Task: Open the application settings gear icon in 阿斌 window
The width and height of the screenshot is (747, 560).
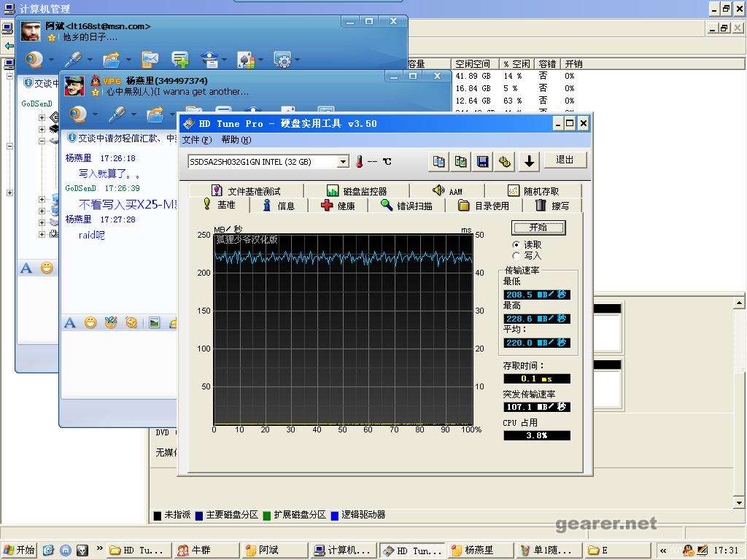Action: [x=282, y=60]
